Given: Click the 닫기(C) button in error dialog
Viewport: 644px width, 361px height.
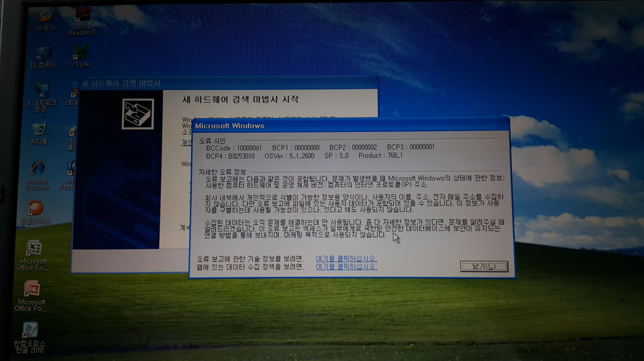Looking at the screenshot, I should tap(484, 266).
